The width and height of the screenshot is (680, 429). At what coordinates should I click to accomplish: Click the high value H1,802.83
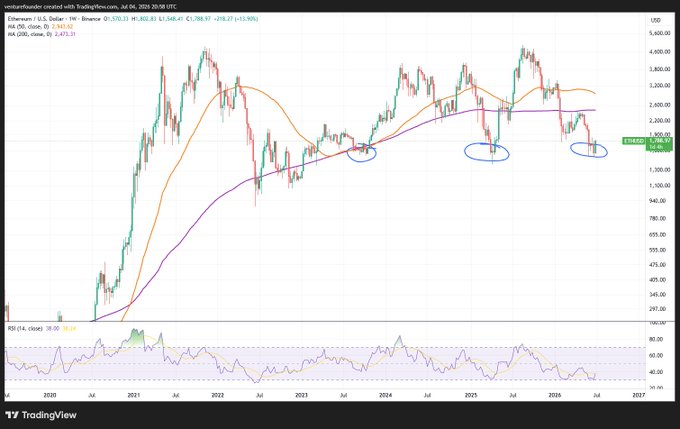(144, 19)
